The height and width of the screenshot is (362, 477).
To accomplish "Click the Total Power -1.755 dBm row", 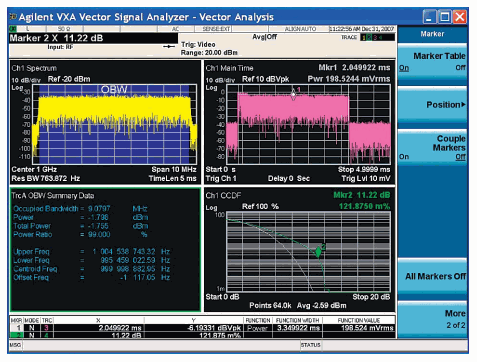I will coord(81,226).
